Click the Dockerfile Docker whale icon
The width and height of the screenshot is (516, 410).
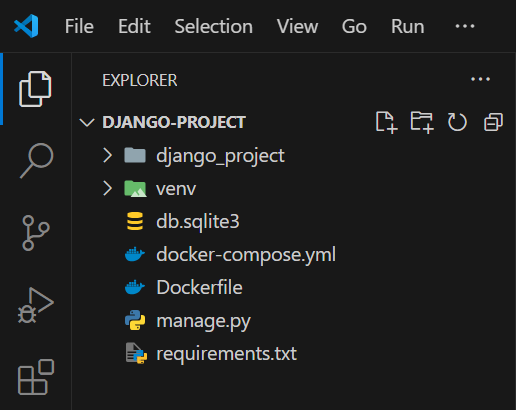[135, 287]
